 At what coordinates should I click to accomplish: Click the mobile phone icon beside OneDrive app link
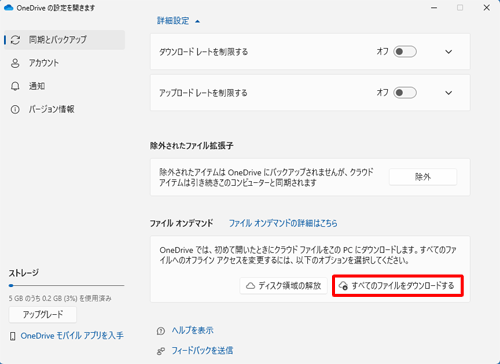[x=13, y=336]
